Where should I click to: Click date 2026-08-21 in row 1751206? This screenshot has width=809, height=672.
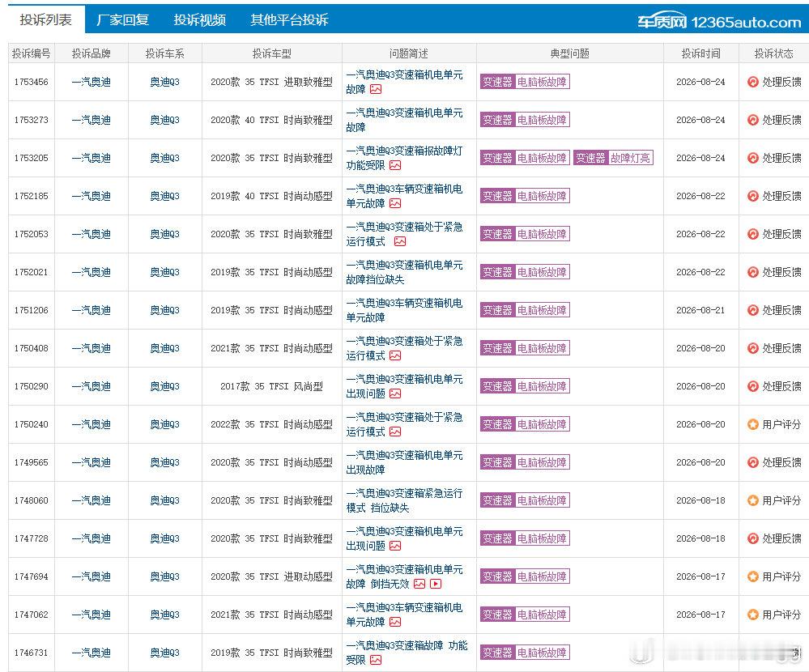pos(700,310)
